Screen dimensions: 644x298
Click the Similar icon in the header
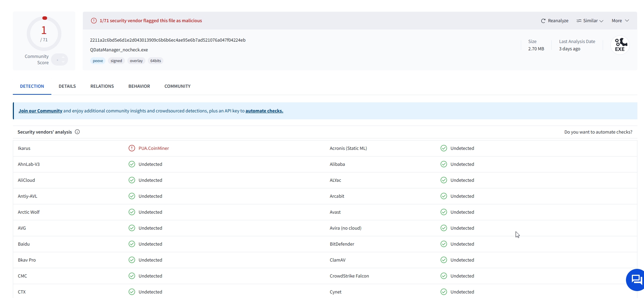[579, 21]
